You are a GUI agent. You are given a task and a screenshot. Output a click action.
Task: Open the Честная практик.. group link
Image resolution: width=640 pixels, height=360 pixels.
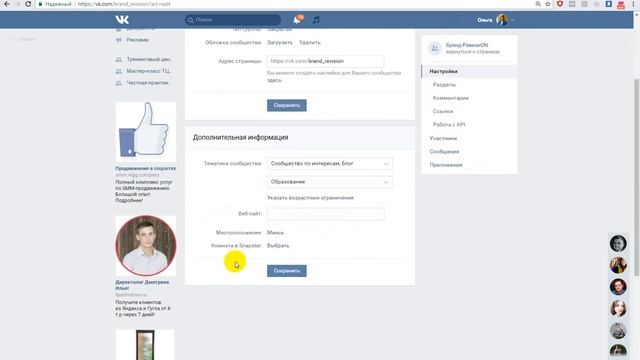(148, 83)
